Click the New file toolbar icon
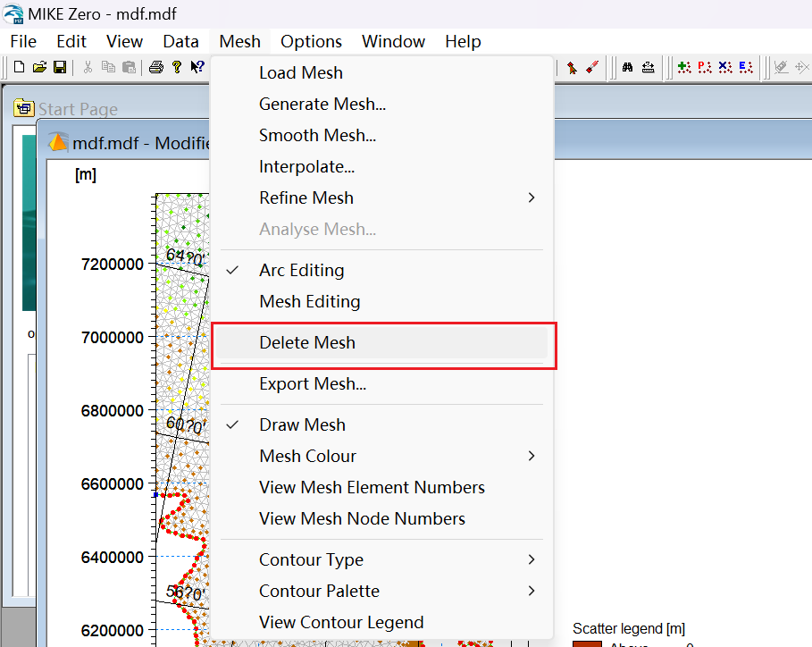The width and height of the screenshot is (812, 647). [19, 67]
